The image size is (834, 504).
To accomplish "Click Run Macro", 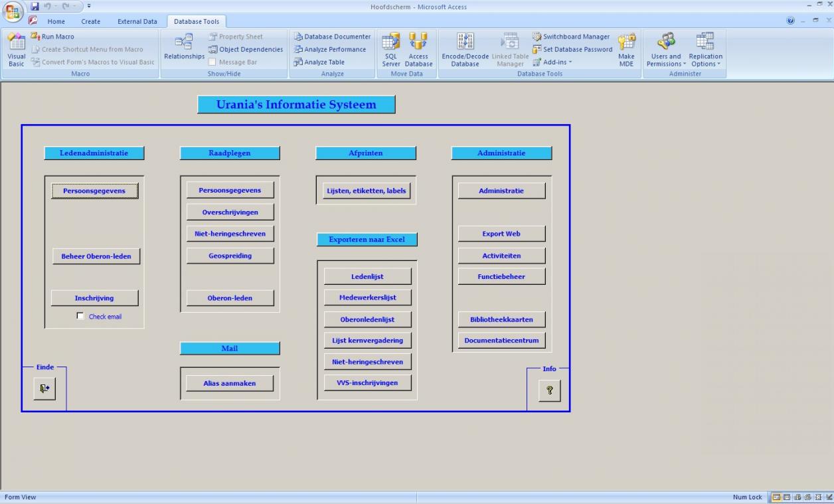I will [x=52, y=37].
